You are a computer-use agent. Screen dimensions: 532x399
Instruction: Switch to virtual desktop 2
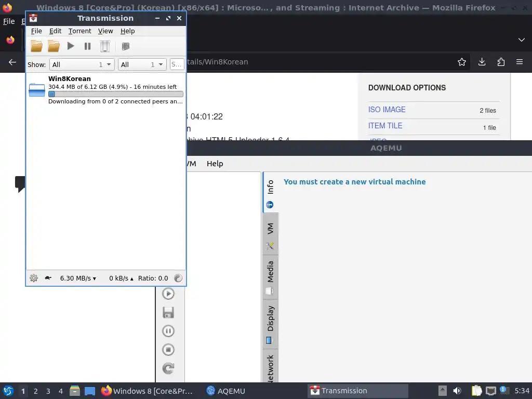coord(36,391)
